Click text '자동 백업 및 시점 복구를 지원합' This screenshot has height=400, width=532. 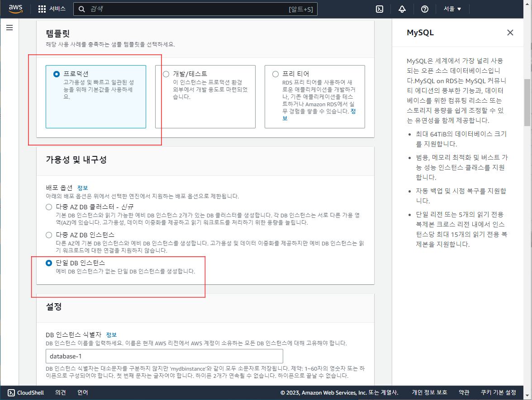tap(461, 191)
